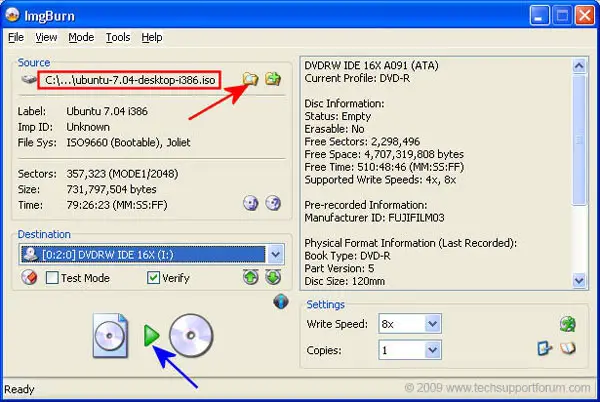Image resolution: width=600 pixels, height=402 pixels.
Task: Open the File menu
Action: tap(16, 37)
